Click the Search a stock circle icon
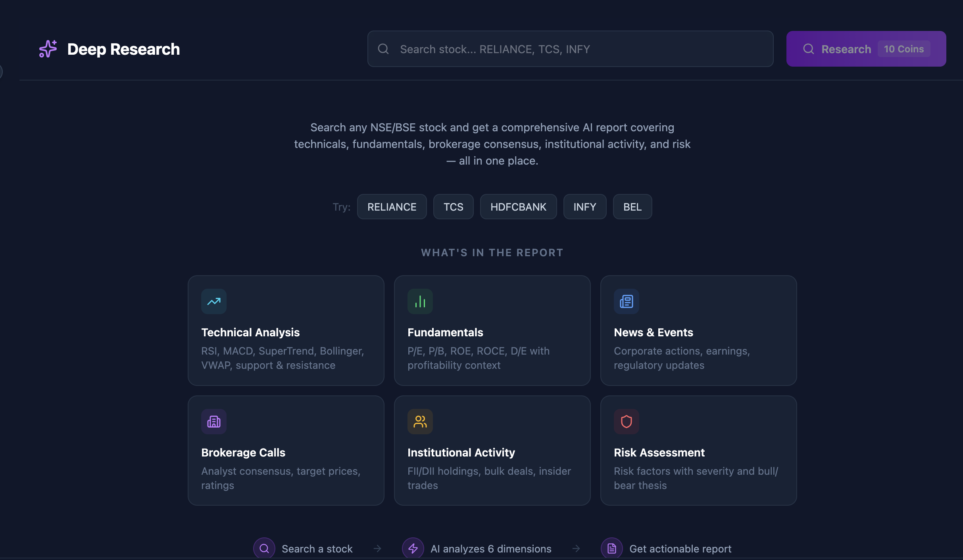The height and width of the screenshot is (560, 963). point(264,548)
